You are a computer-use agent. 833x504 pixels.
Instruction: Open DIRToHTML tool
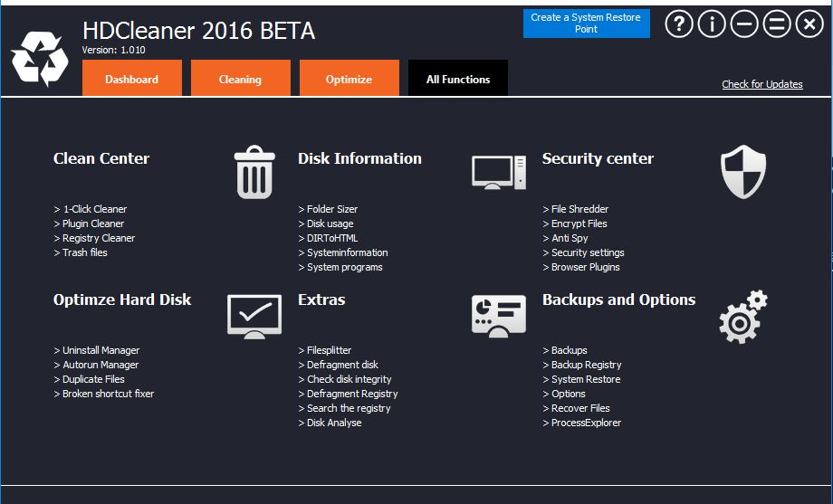[x=328, y=238]
